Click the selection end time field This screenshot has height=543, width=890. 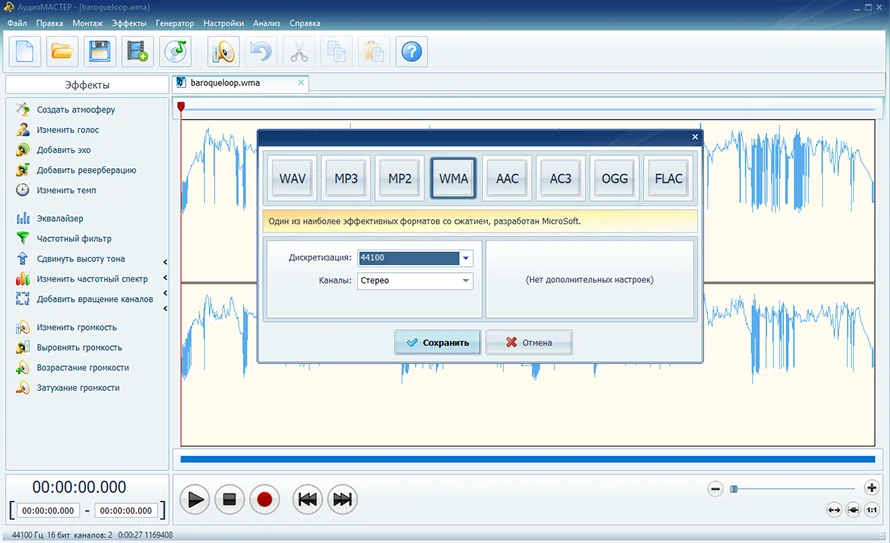pos(126,511)
